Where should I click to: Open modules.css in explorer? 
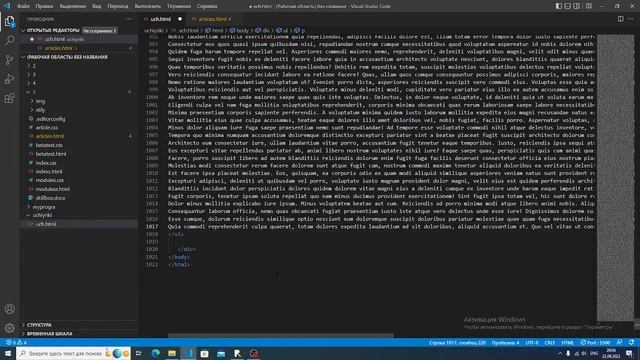click(49, 180)
